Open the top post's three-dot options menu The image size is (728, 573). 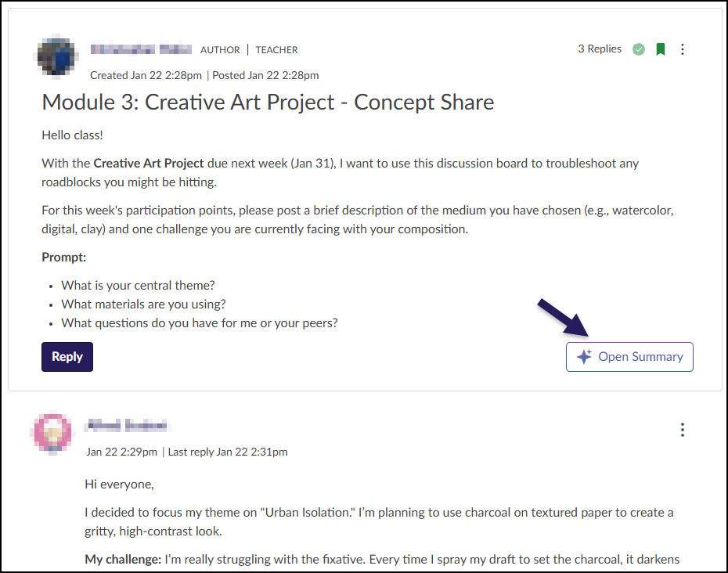pyautogui.click(x=683, y=49)
